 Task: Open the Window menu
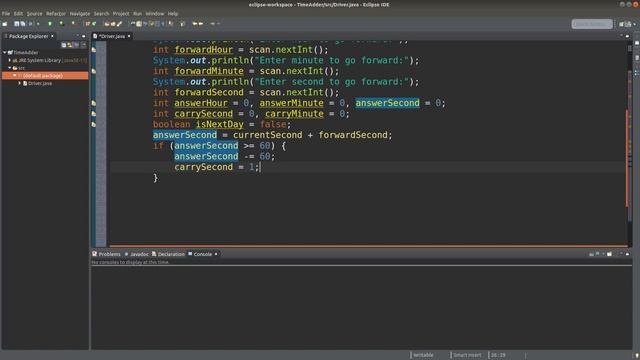[x=155, y=13]
